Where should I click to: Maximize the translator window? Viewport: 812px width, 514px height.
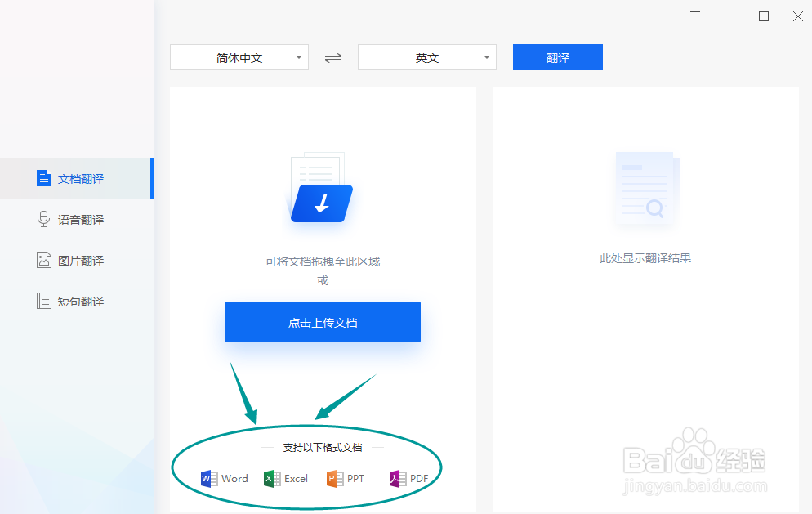(763, 16)
